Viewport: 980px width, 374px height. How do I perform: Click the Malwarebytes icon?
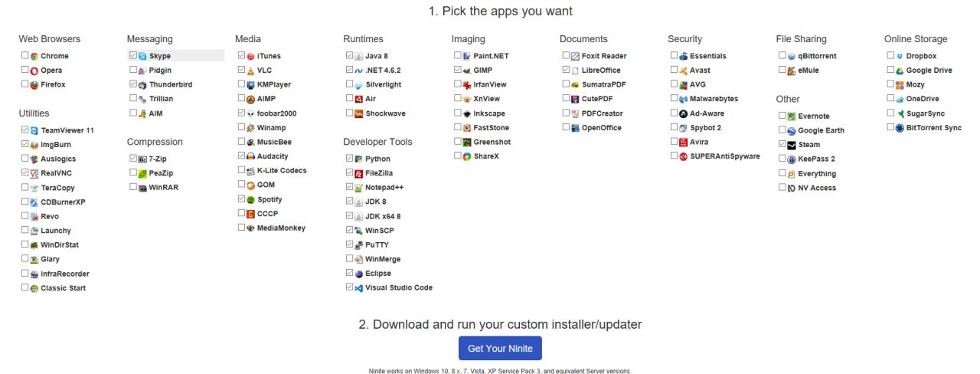(684, 99)
